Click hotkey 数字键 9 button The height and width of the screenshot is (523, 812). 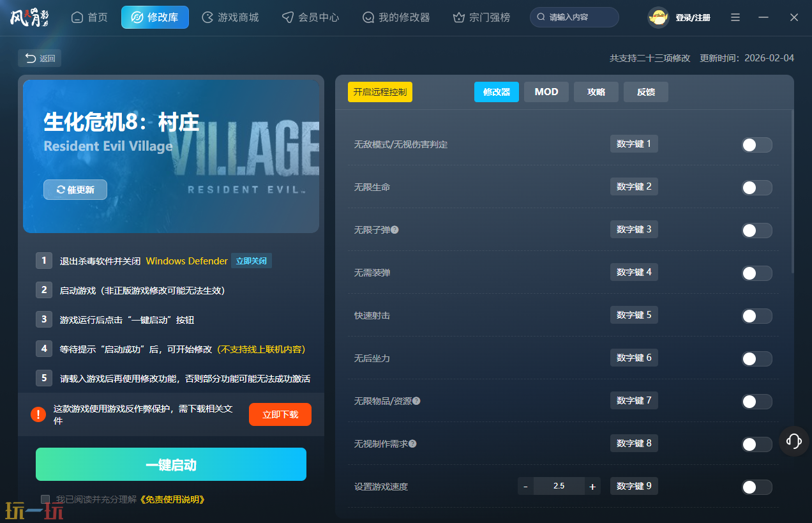pyautogui.click(x=634, y=486)
